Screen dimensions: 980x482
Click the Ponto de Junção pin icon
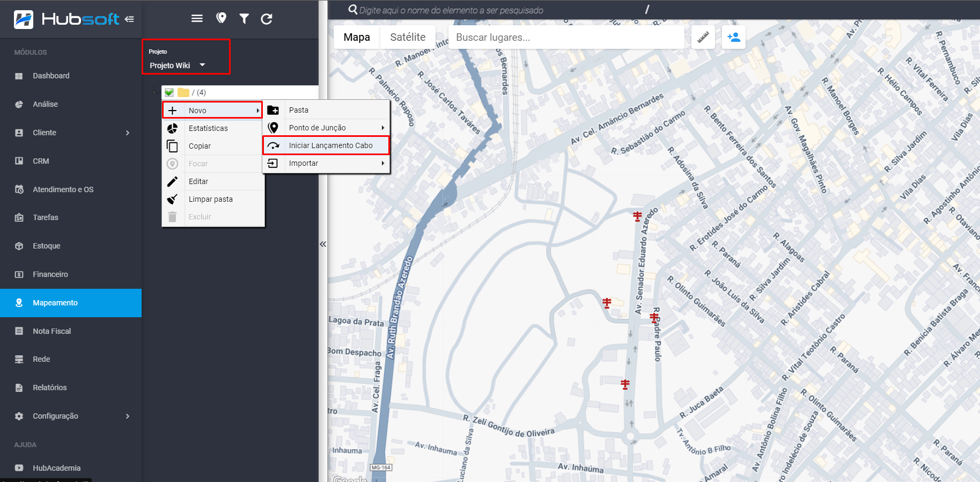pos(273,128)
